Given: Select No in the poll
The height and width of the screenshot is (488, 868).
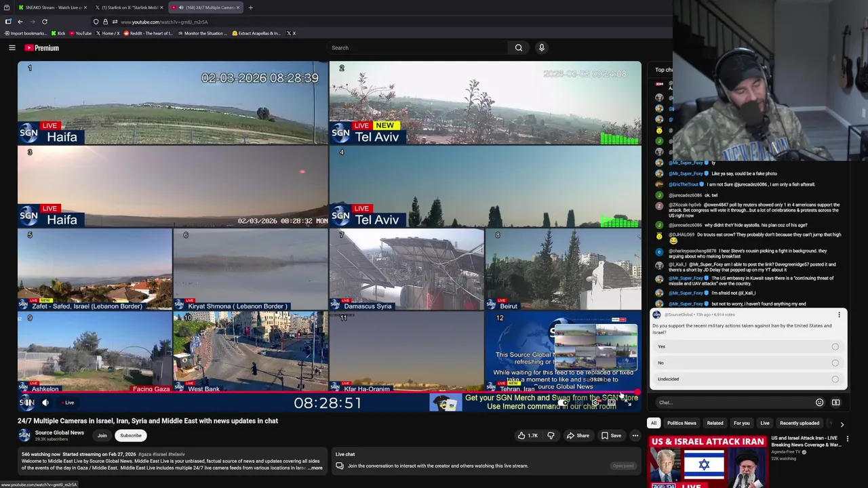Looking at the screenshot, I should coord(749,363).
